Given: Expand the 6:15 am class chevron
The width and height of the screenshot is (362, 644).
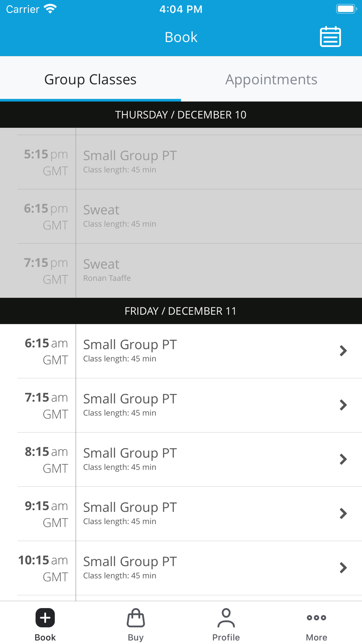Looking at the screenshot, I should point(343,351).
